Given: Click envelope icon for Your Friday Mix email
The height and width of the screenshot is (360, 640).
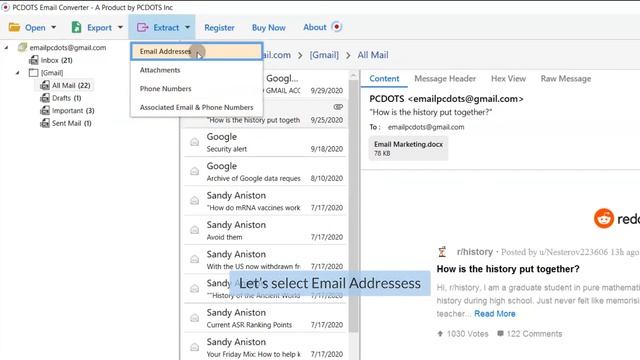Looking at the screenshot, I should (195, 347).
